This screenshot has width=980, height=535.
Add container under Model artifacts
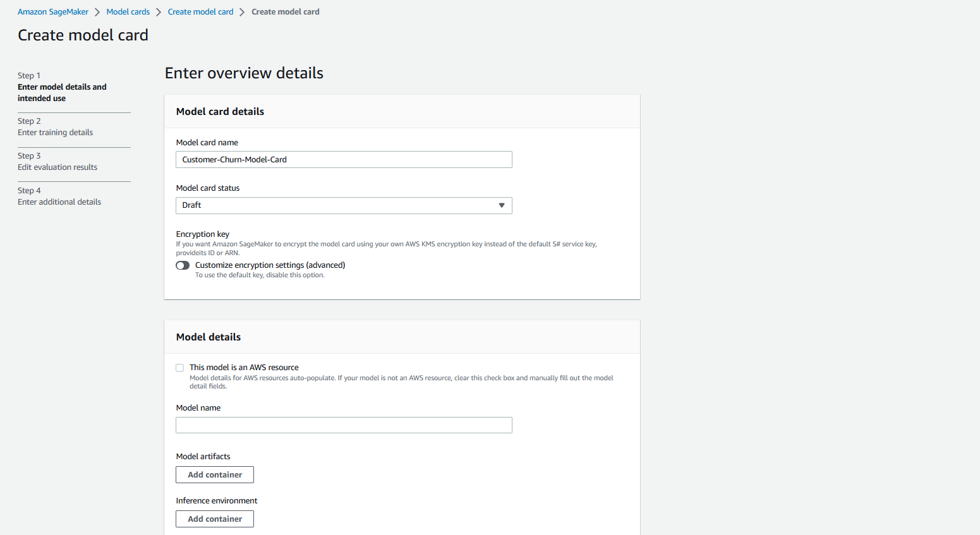(x=215, y=475)
